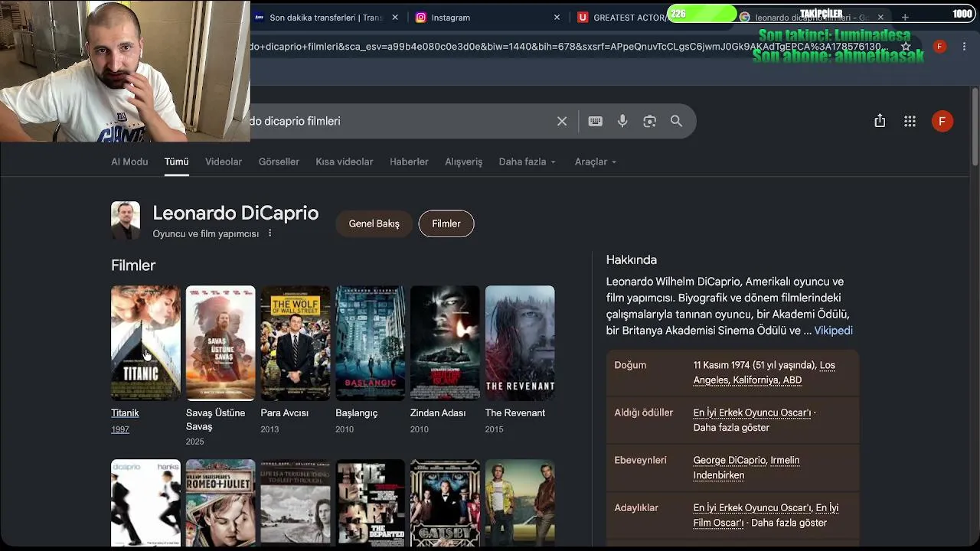980x551 pixels.
Task: Click the share icon beside Google apps
Action: (x=880, y=121)
